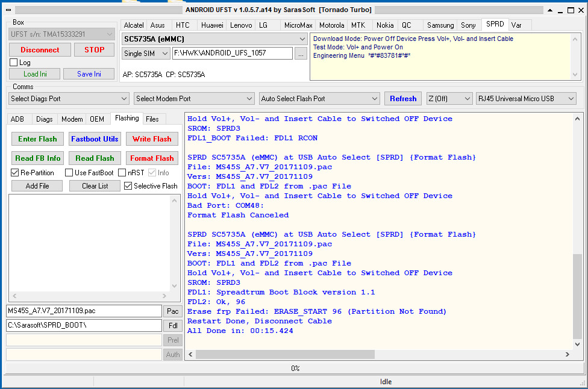Enable the nRST checkbox
Image resolution: width=588 pixels, height=389 pixels.
click(122, 173)
